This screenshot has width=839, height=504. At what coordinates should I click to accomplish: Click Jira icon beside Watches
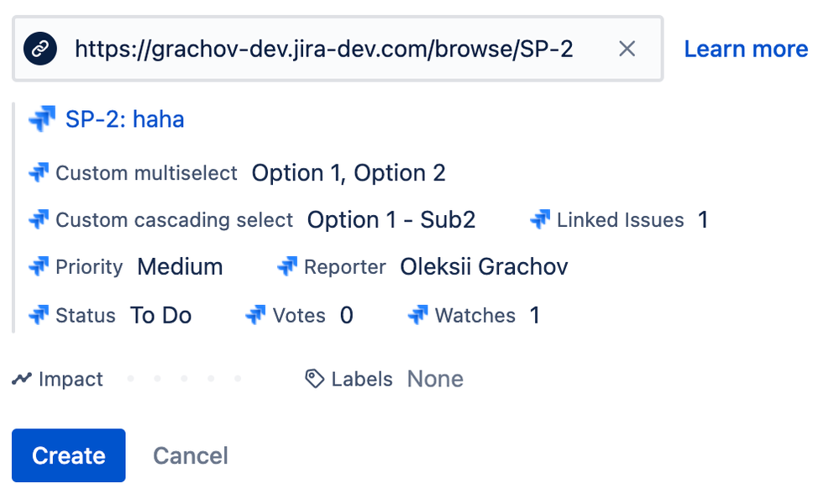point(417,316)
